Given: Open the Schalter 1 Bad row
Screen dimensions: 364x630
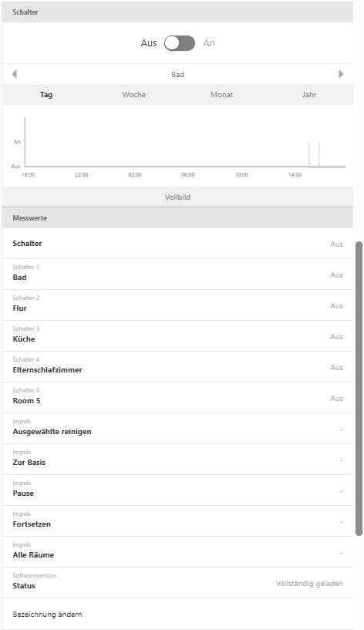Looking at the screenshot, I should point(177,274).
